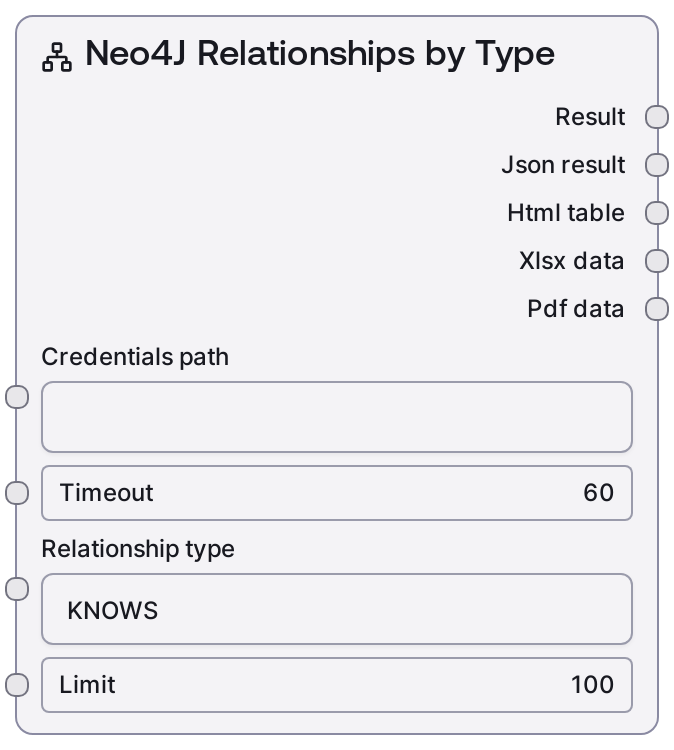This screenshot has height=750, width=674.
Task: Click the Relationship type input socket
Action: point(17,589)
